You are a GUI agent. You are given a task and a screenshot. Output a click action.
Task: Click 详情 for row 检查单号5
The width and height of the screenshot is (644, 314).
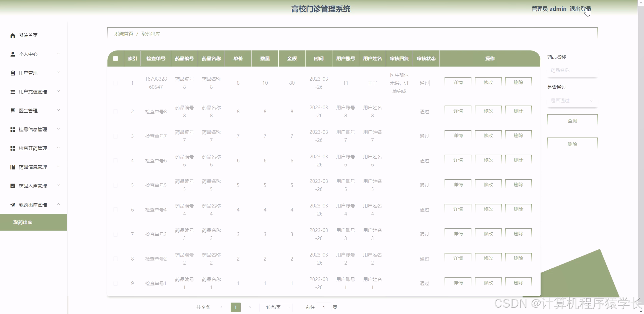click(x=458, y=185)
